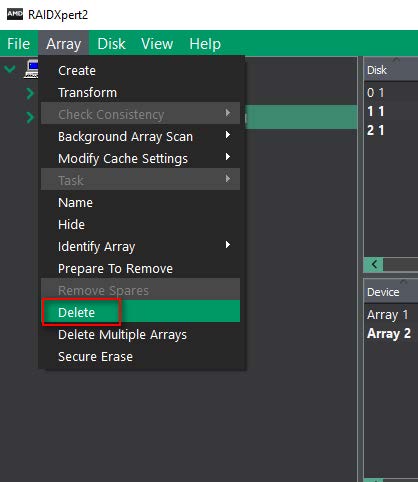
Task: Select the Name menu entry
Action: pyautogui.click(x=140, y=203)
